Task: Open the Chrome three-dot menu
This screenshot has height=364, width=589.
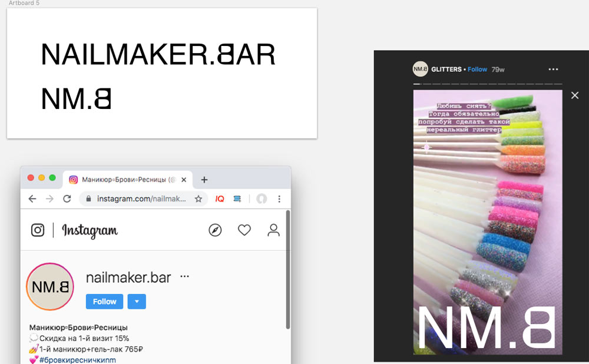Action: click(279, 199)
